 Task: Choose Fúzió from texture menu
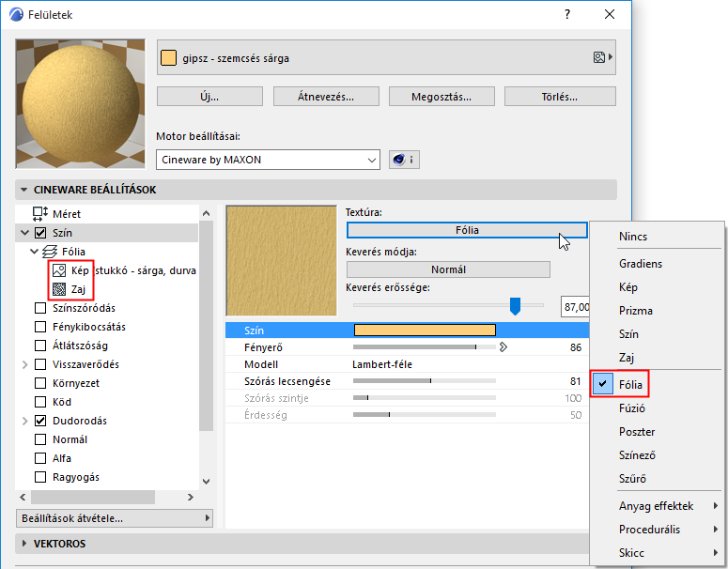[631, 408]
